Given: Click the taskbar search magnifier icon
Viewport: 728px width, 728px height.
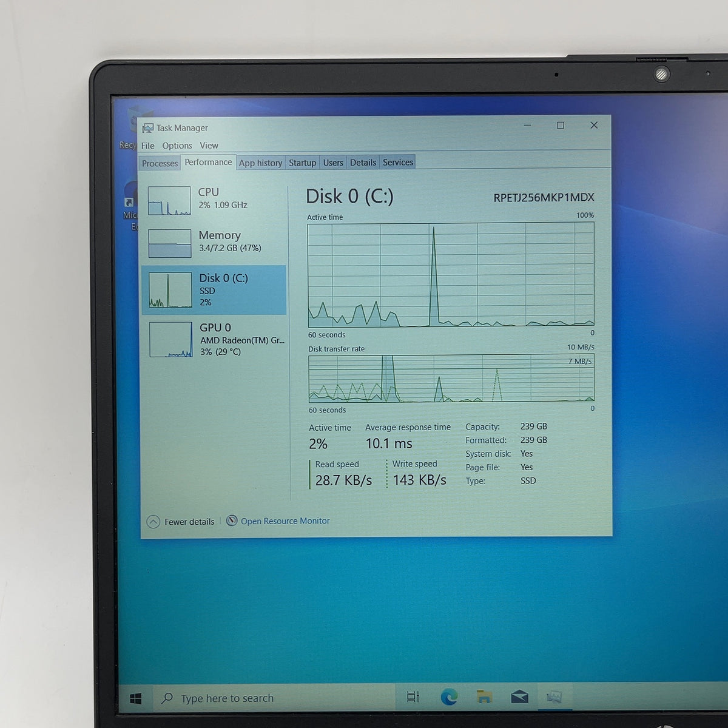Looking at the screenshot, I should tap(167, 698).
